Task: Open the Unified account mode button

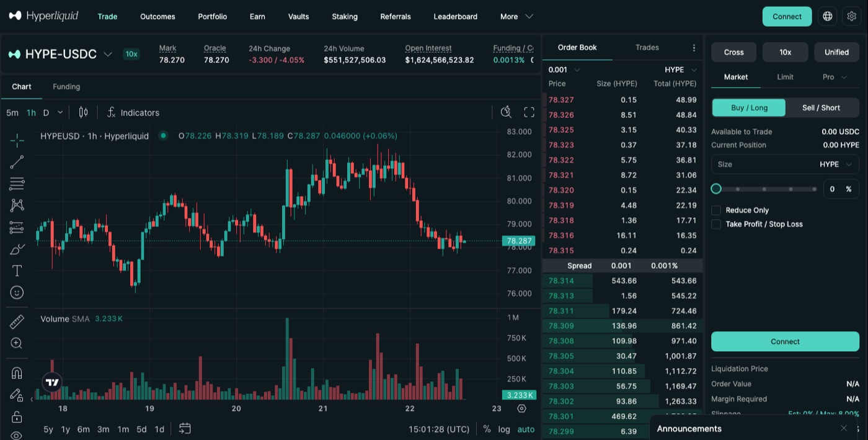Action: [836, 52]
